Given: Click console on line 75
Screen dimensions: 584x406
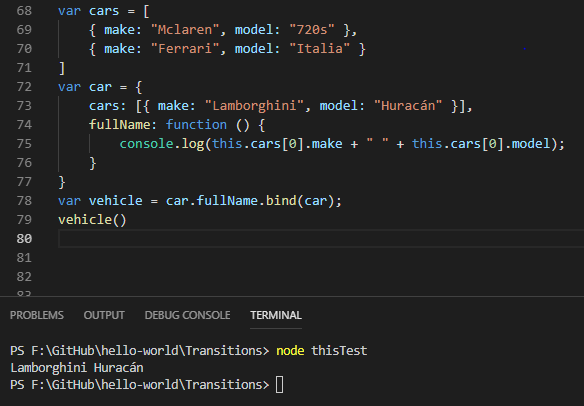Looking at the screenshot, I should pos(146,144).
